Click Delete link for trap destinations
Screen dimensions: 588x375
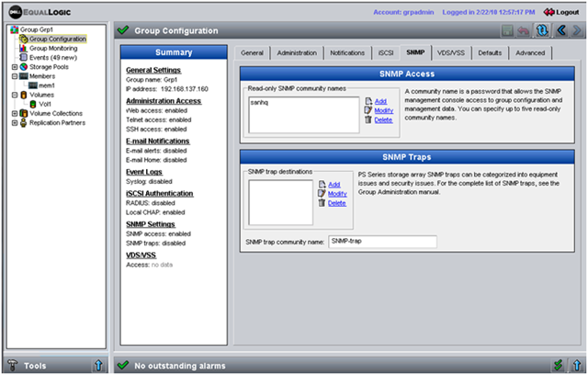(337, 203)
